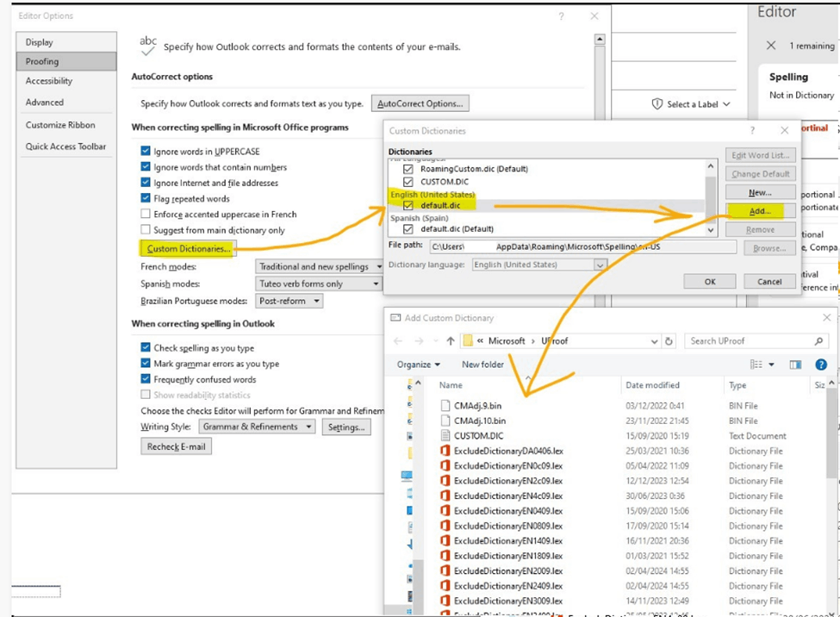Click New folder in file dialog
840x617 pixels.
(482, 365)
